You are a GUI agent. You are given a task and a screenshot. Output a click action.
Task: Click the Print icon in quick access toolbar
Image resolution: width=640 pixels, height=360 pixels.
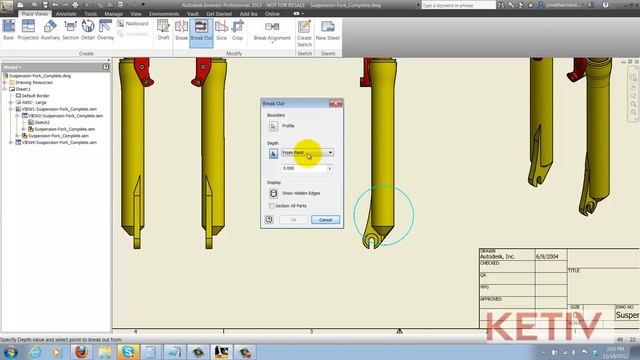pyautogui.click(x=75, y=5)
